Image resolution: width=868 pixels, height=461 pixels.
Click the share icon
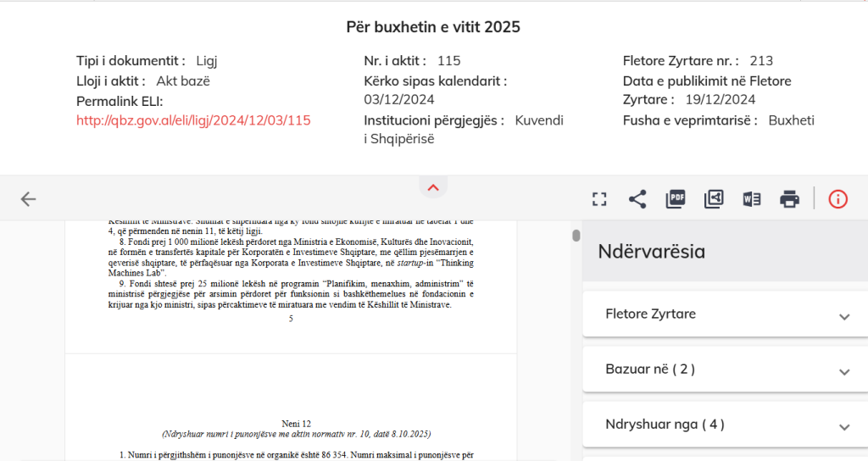click(x=637, y=199)
